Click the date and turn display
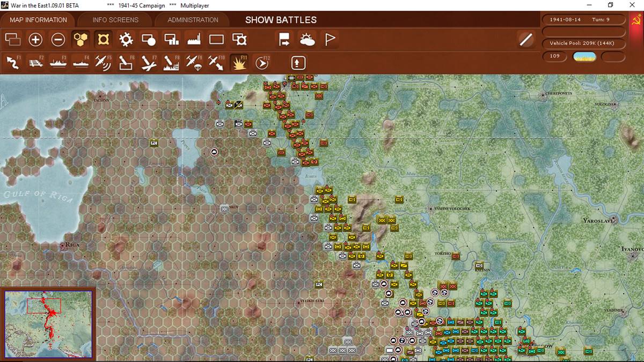The image size is (644, 362). 584,19
